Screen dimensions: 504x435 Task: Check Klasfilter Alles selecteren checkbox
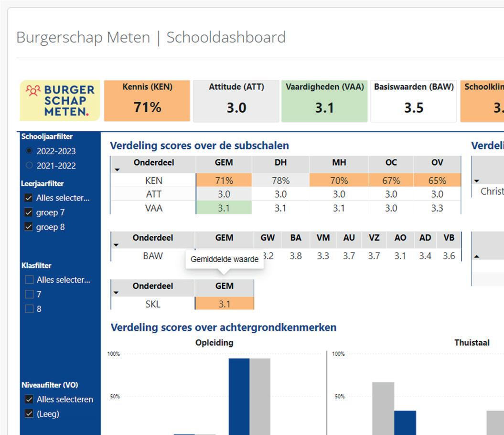tap(29, 280)
